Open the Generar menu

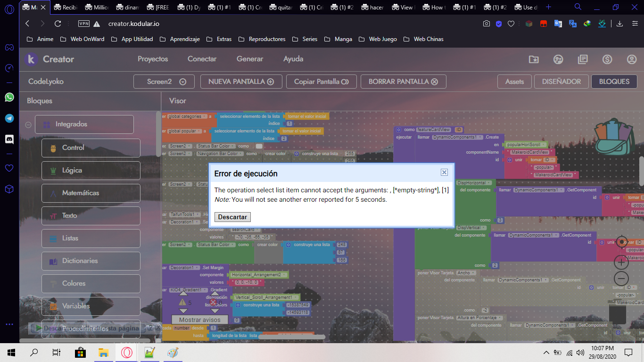pos(250,59)
